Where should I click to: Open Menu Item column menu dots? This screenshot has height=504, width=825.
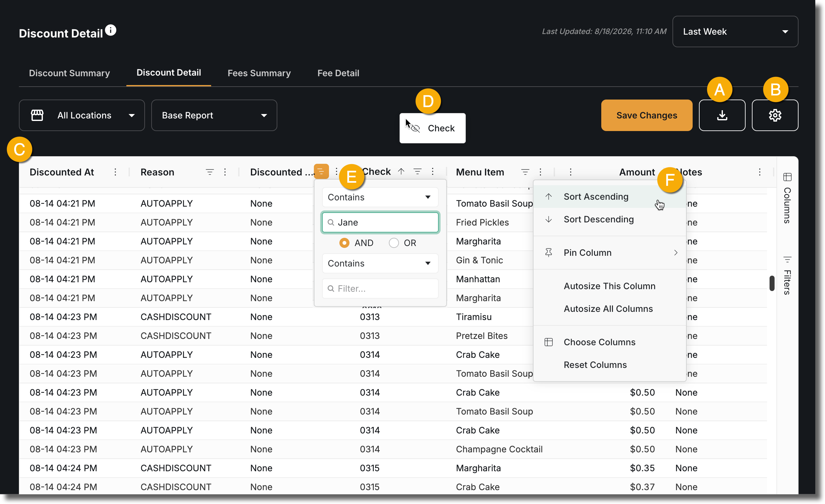pos(540,172)
